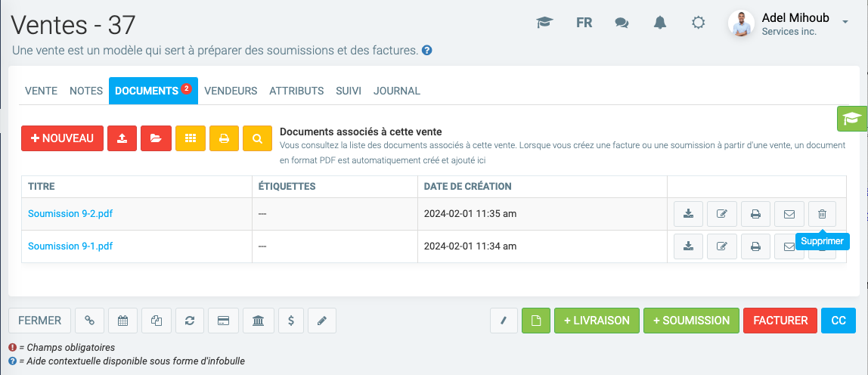Click the dollar sign button
The image size is (868, 375).
(291, 321)
